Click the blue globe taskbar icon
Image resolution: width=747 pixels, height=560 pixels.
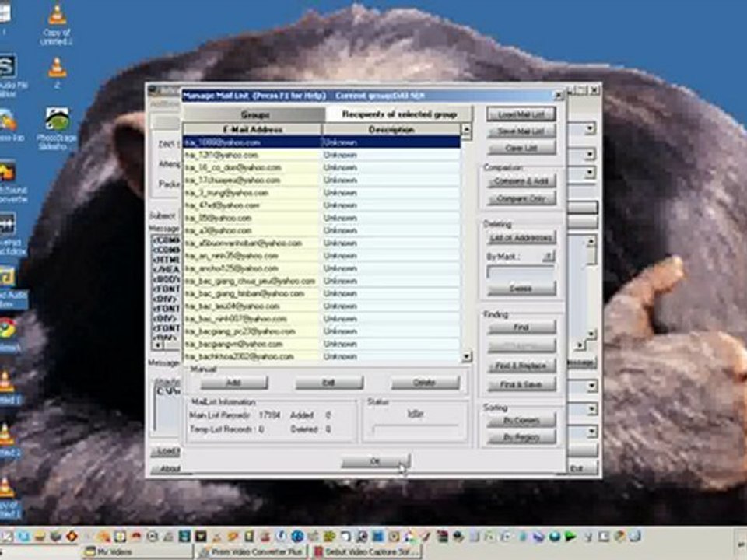click(298, 537)
